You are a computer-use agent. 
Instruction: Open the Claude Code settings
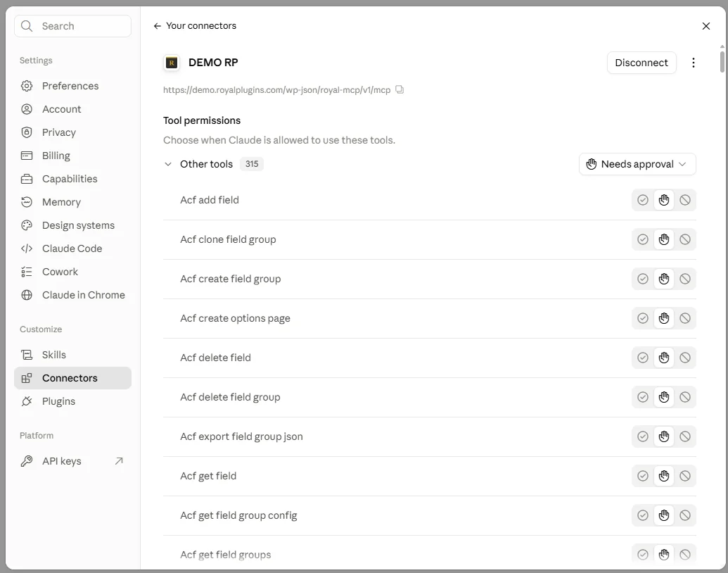72,248
